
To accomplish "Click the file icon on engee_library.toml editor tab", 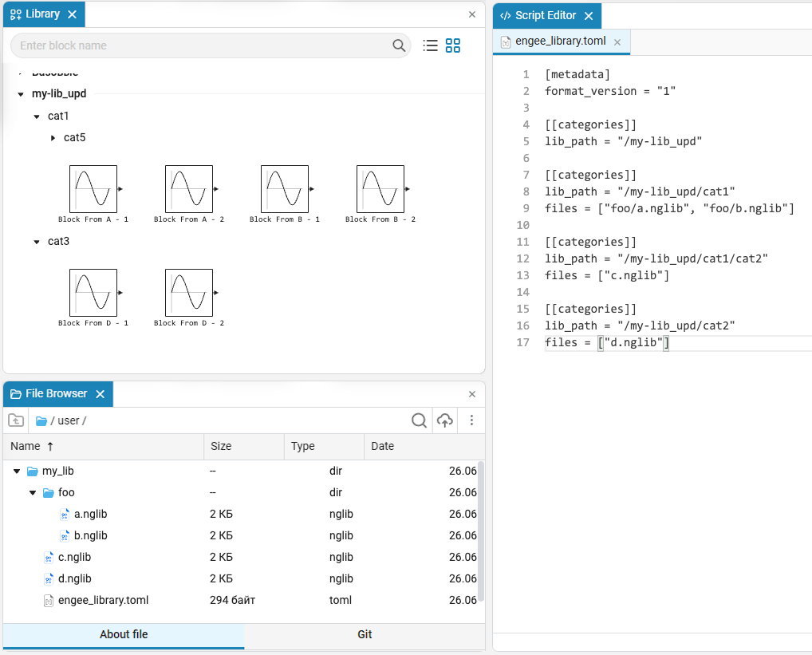I will click(x=506, y=42).
